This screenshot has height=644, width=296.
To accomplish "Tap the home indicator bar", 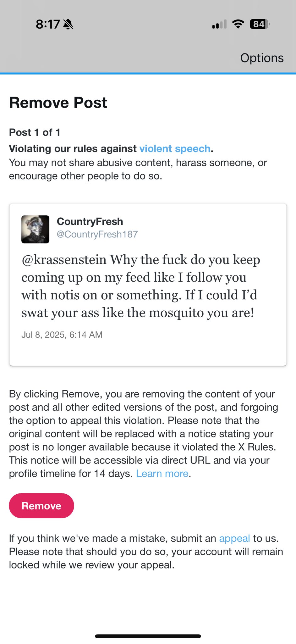I will pos(148,636).
